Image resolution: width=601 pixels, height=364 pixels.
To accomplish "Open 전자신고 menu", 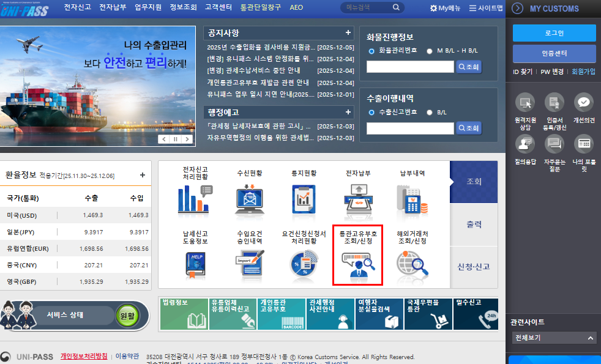I will (x=78, y=7).
